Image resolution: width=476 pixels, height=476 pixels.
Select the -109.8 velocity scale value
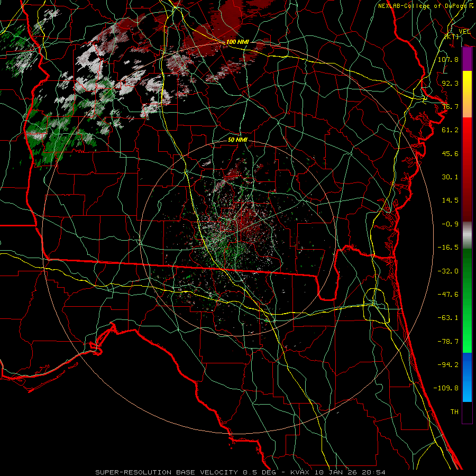[x=446, y=388]
